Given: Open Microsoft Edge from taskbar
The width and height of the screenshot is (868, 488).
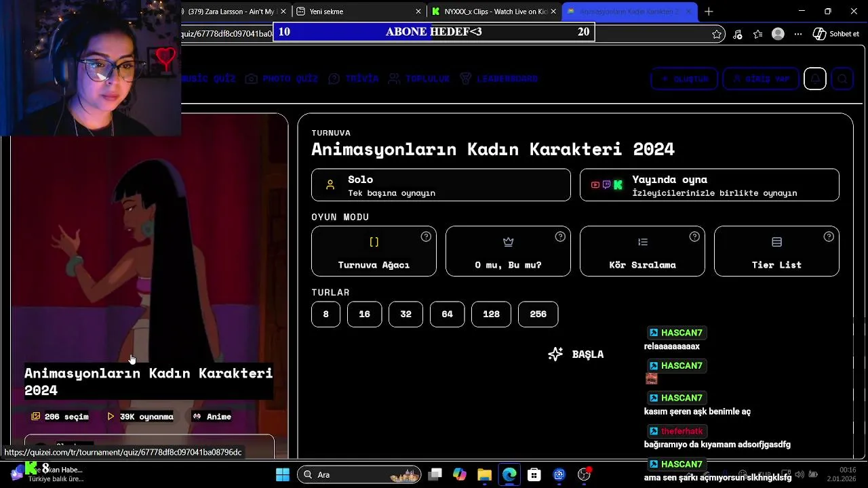Looking at the screenshot, I should (x=509, y=474).
